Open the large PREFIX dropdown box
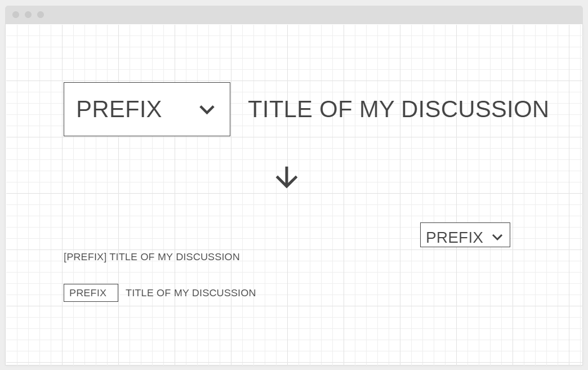588x370 pixels. [146, 109]
